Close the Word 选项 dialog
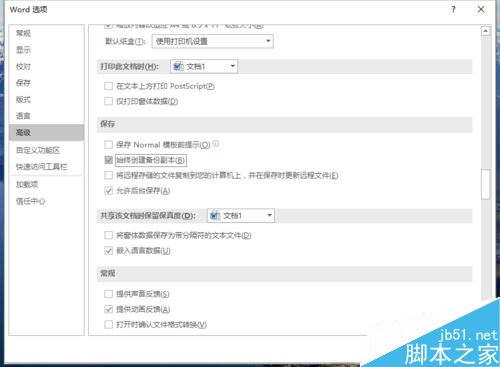The width and height of the screenshot is (500, 367). pyautogui.click(x=481, y=9)
